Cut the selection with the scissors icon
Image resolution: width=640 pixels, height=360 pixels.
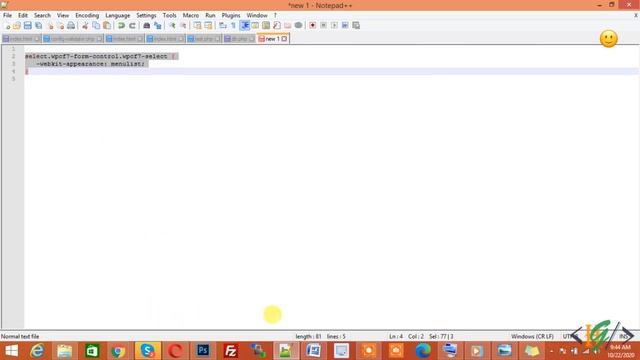point(85,26)
